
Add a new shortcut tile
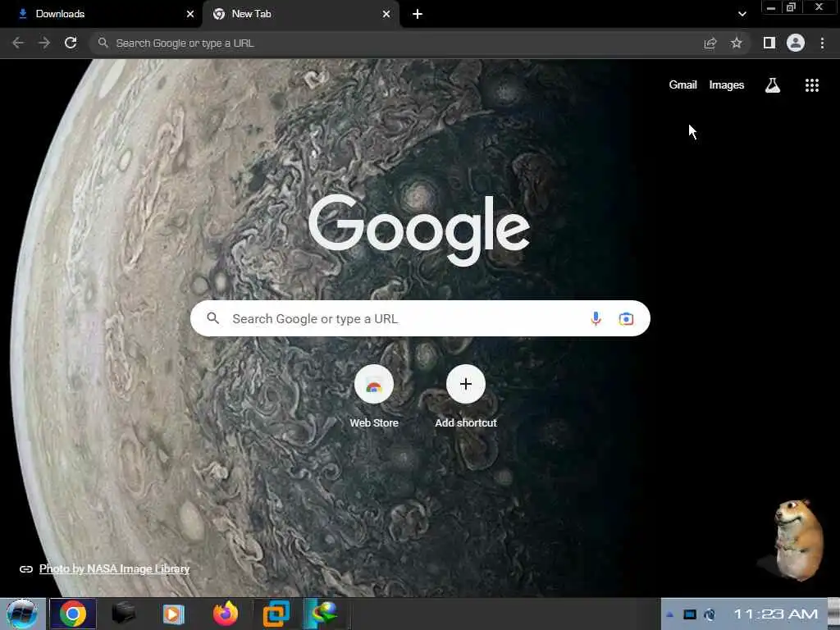pos(466,396)
